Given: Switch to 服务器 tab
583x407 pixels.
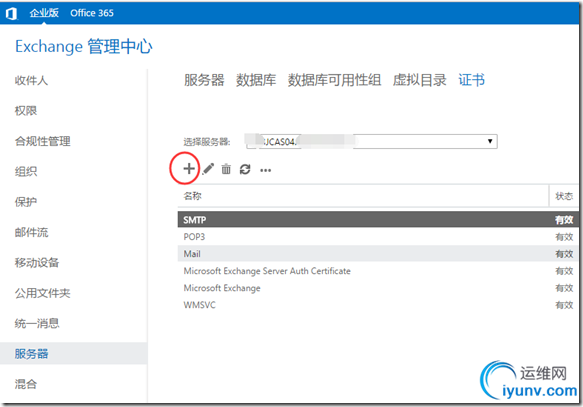Looking at the screenshot, I should point(204,80).
